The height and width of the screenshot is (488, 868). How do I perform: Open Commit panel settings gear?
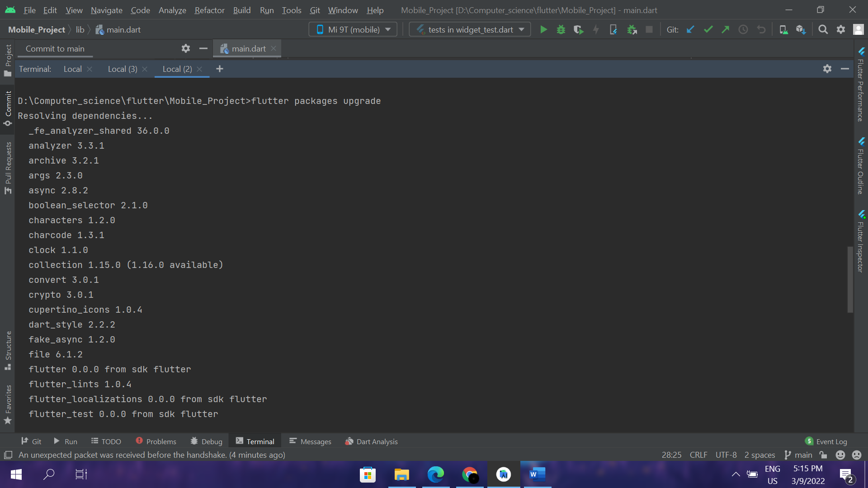pyautogui.click(x=186, y=48)
